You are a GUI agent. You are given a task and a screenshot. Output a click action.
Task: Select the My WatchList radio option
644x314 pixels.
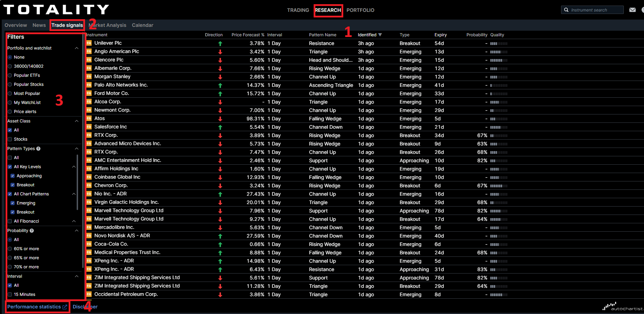click(10, 103)
